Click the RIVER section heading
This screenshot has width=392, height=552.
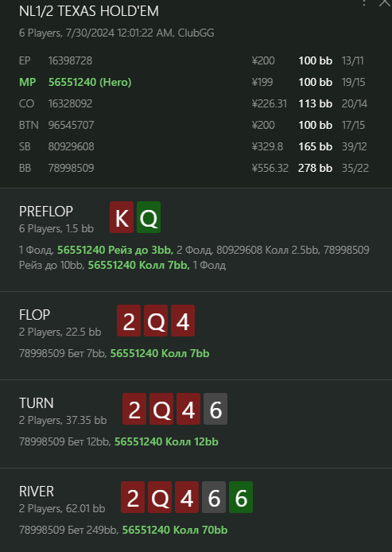[x=37, y=492]
